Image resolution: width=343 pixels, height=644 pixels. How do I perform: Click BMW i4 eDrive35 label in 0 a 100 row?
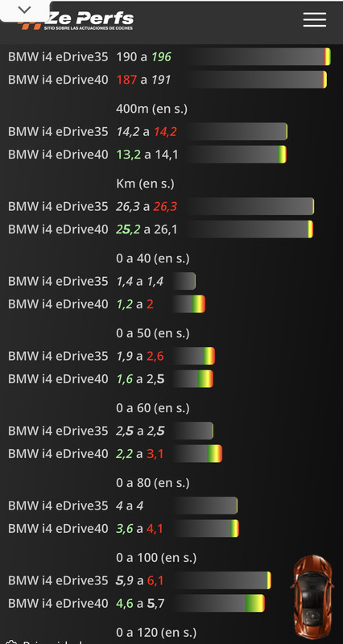pos(58,580)
